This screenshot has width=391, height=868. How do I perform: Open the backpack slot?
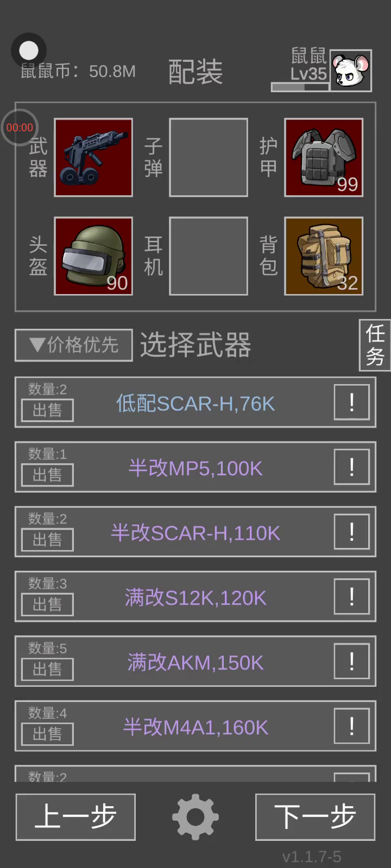(x=324, y=256)
